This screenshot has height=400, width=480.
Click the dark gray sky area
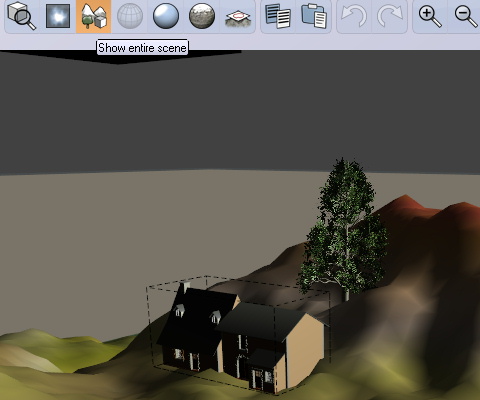240,113
